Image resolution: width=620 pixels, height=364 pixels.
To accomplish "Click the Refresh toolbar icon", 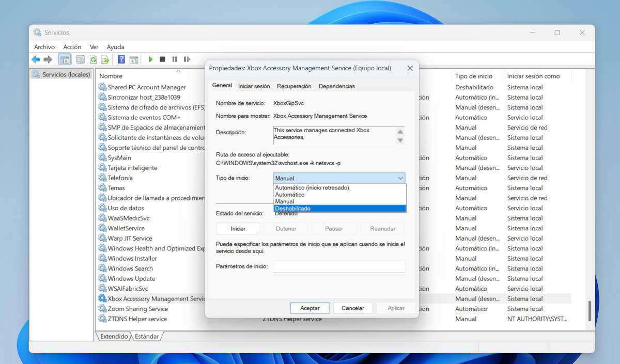I will (x=93, y=59).
